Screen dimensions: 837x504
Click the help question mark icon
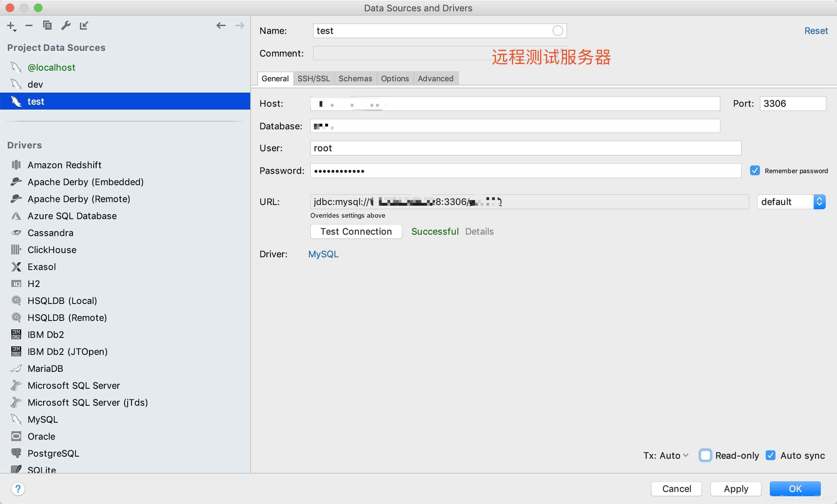point(18,489)
